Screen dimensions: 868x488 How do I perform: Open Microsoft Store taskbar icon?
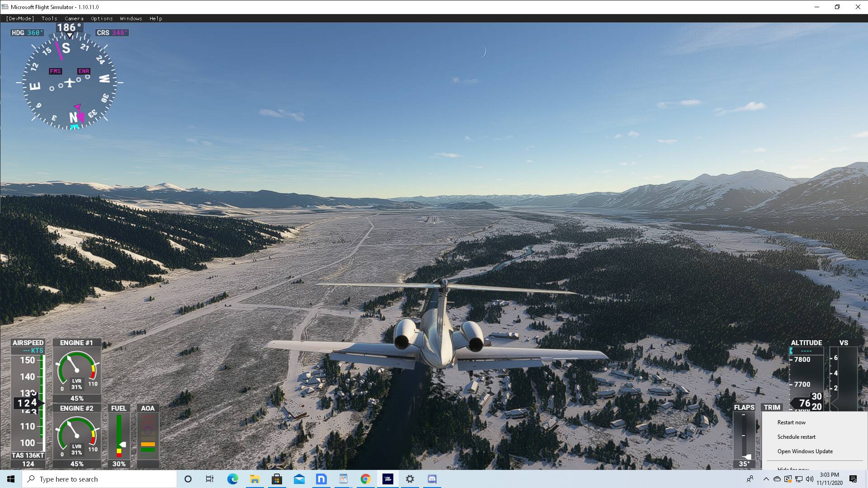pyautogui.click(x=277, y=479)
